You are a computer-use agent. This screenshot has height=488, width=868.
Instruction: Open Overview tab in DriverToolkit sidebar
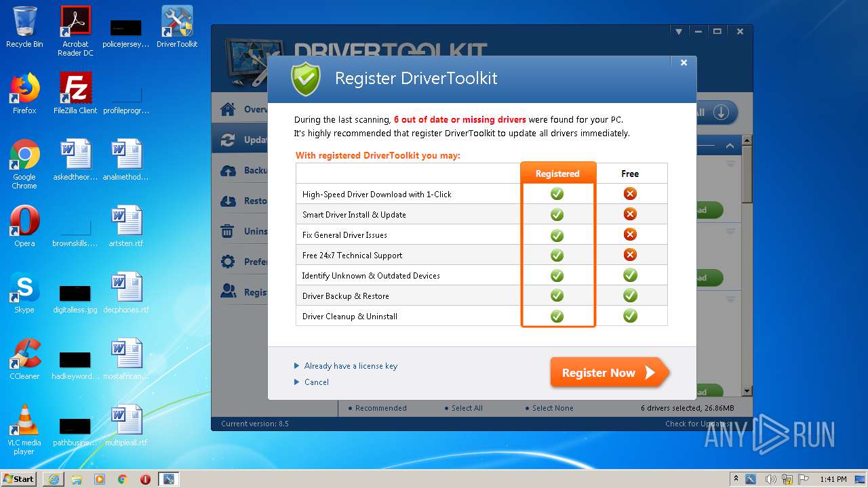click(x=240, y=109)
